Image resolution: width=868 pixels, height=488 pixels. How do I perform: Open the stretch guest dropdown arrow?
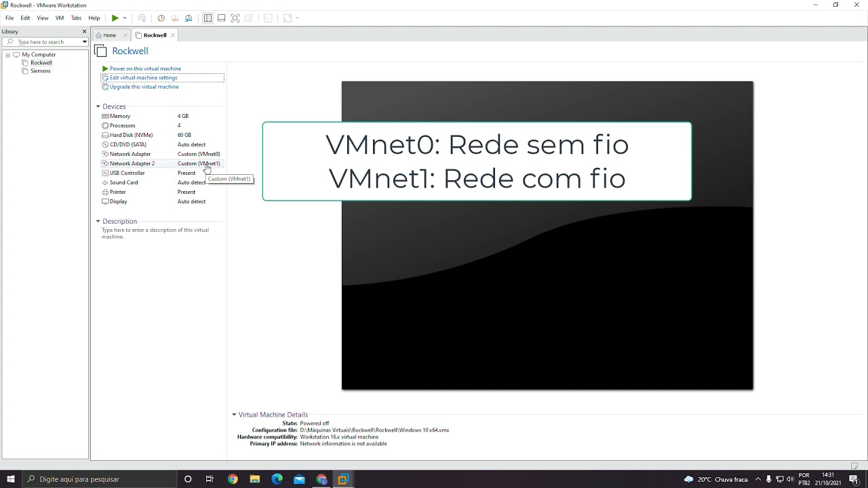coord(297,18)
